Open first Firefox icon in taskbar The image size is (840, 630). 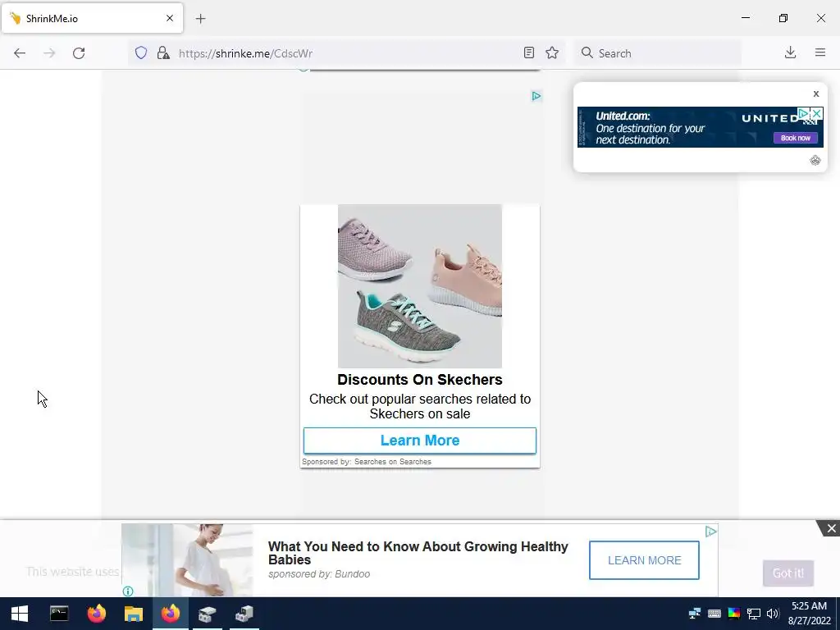pyautogui.click(x=97, y=614)
